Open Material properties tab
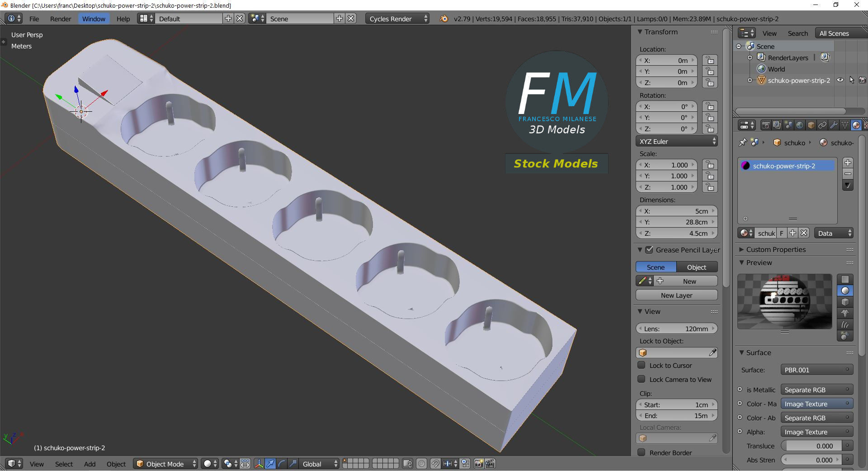Image resolution: width=868 pixels, height=471 pixels. (x=856, y=125)
